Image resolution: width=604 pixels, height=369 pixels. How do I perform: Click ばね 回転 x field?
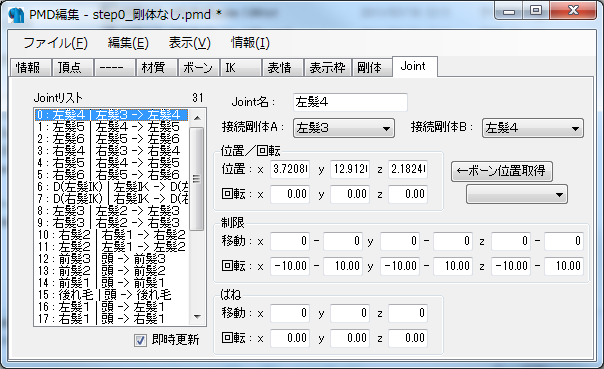tap(290, 338)
